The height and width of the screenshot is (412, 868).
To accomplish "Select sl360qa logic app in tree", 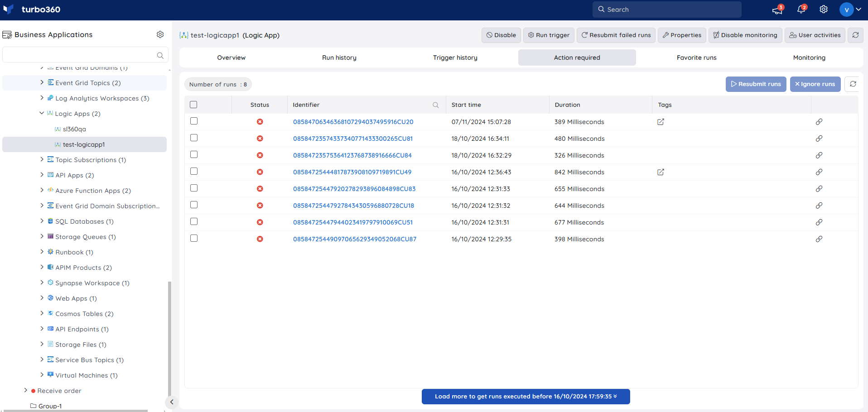I will coord(74,129).
